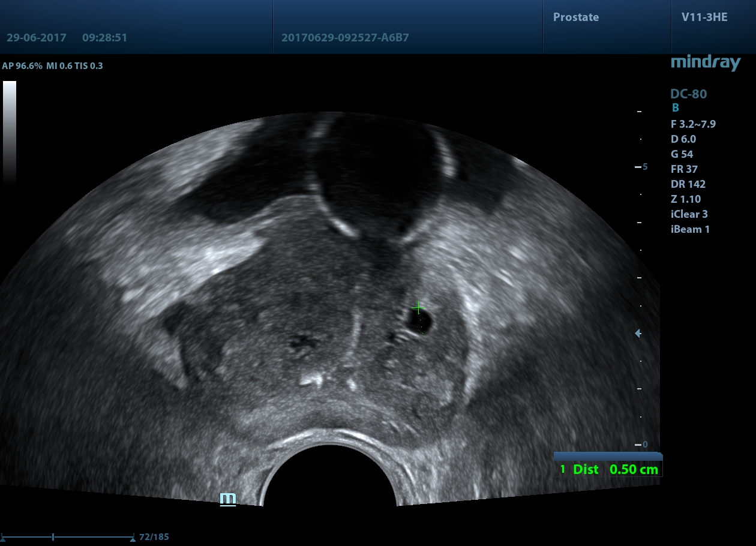The image size is (756, 546).
Task: Click the frequency F 3.2~7.9 parameter
Action: pyautogui.click(x=693, y=124)
